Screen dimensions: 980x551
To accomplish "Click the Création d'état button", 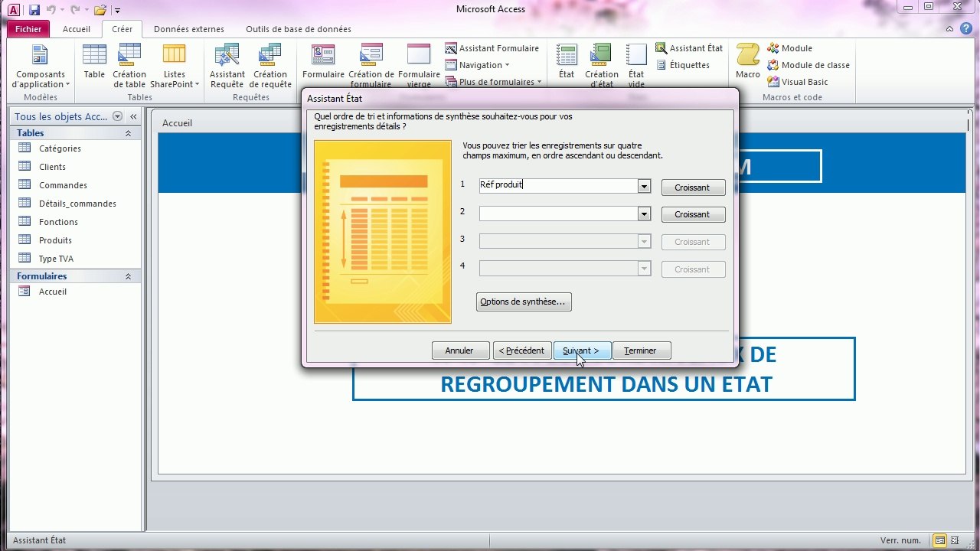I will click(x=602, y=67).
